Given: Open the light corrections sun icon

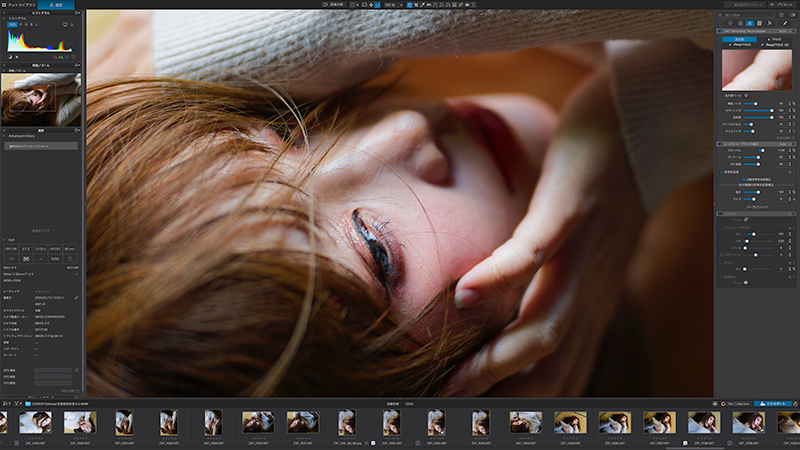Looking at the screenshot, I should 730,23.
